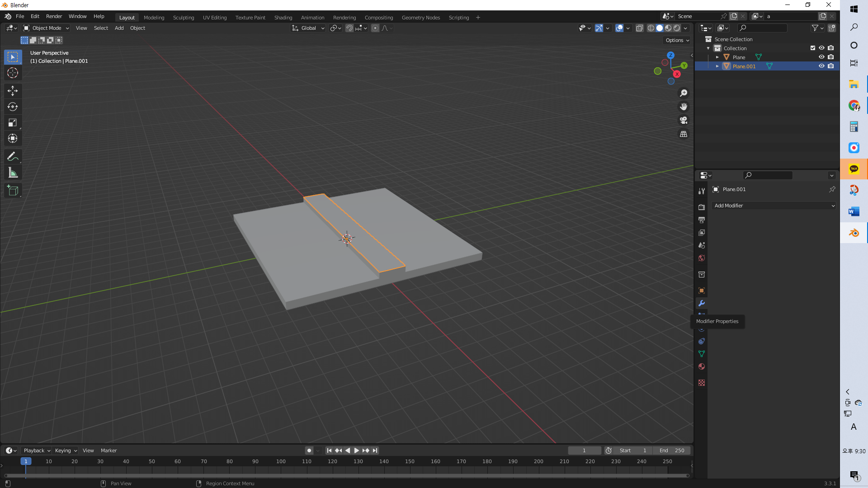Open the Render menu
The height and width of the screenshot is (488, 868).
coord(54,16)
